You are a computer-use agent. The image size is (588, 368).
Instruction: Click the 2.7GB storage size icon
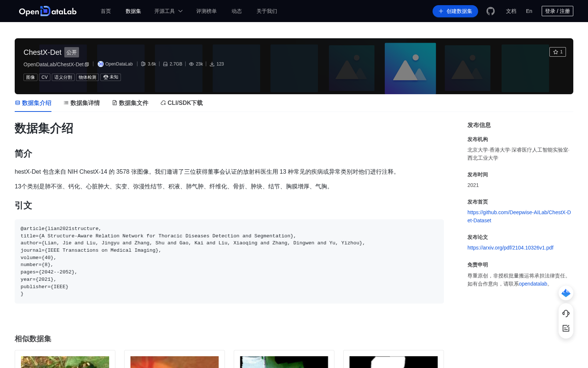pyautogui.click(x=165, y=64)
